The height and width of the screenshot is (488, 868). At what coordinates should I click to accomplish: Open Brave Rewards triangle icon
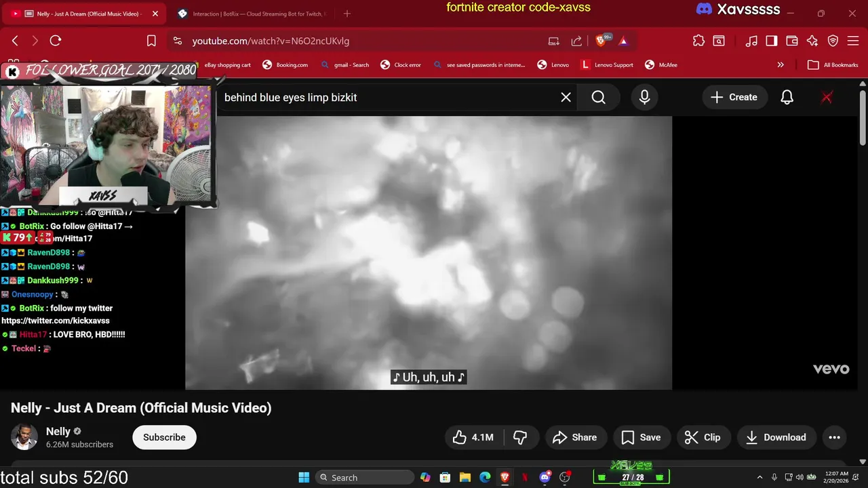coord(623,41)
